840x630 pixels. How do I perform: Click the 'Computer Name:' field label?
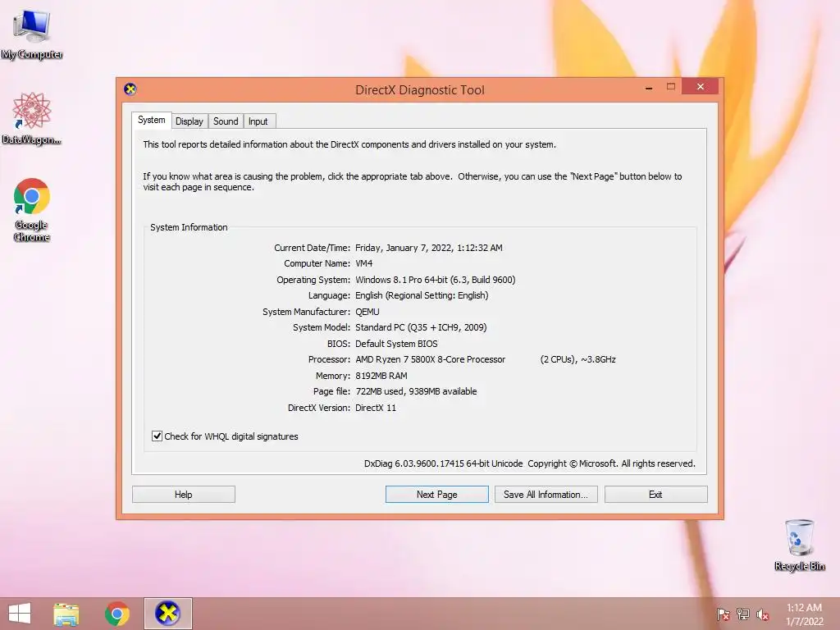pyautogui.click(x=317, y=263)
